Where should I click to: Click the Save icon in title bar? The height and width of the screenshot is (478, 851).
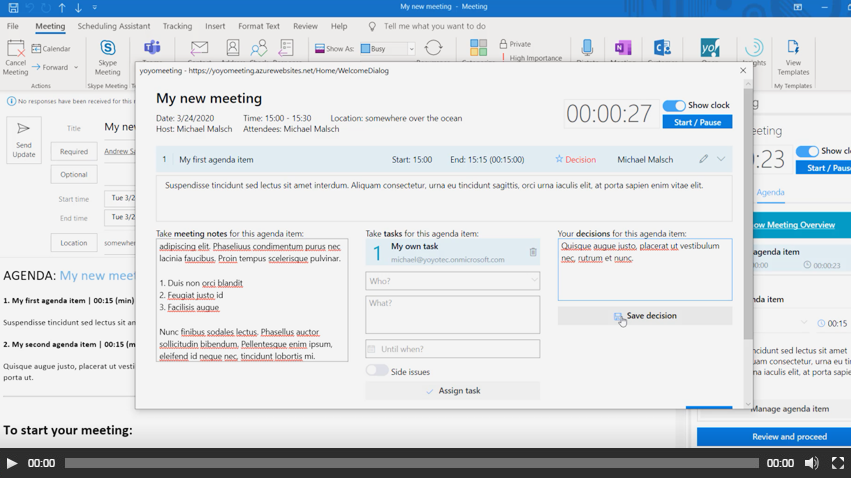[x=13, y=8]
